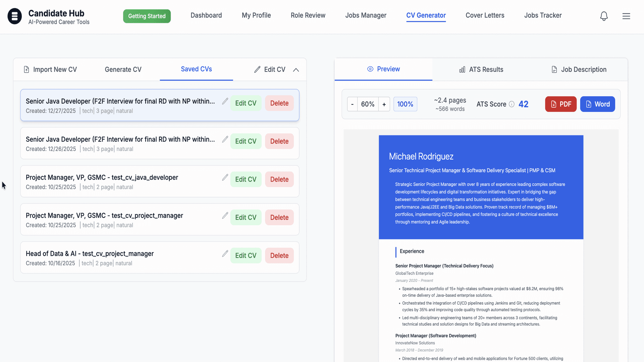Delete the Head of Data & AI CV

(x=279, y=255)
